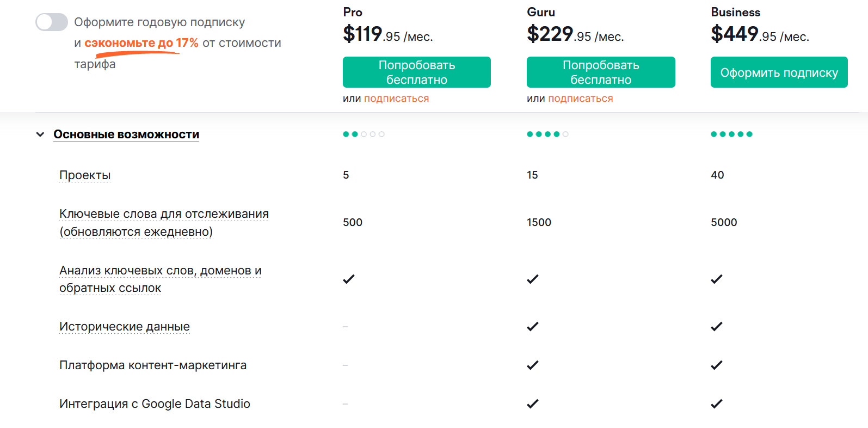Click the Исторические данные feature label
The image size is (868, 428).
click(x=125, y=327)
